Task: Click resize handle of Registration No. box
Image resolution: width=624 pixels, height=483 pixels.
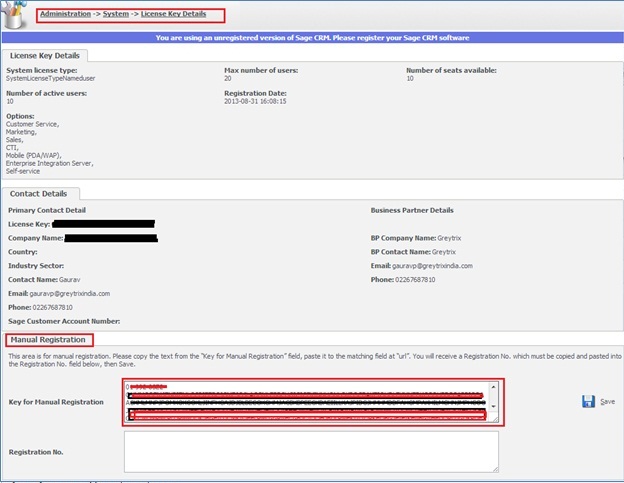Action: 495,467
